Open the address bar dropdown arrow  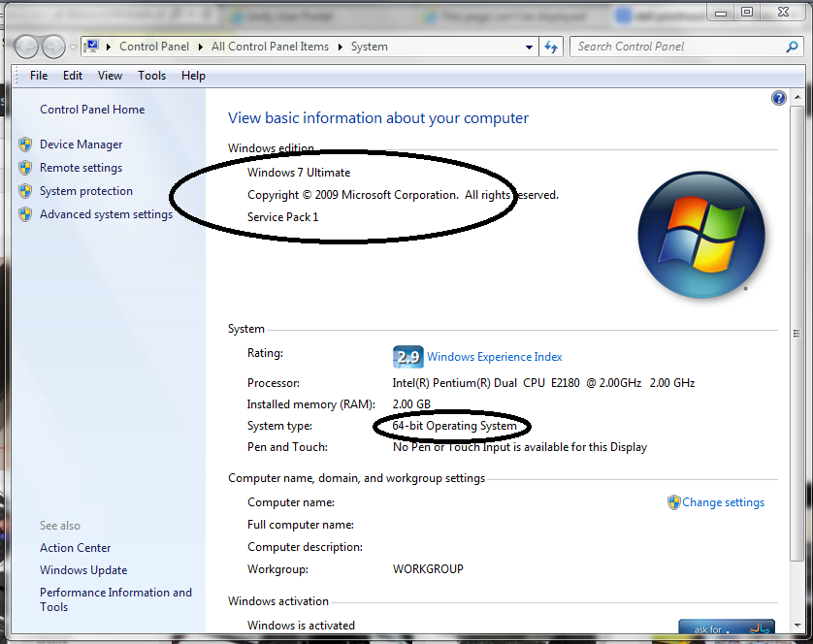point(529,46)
